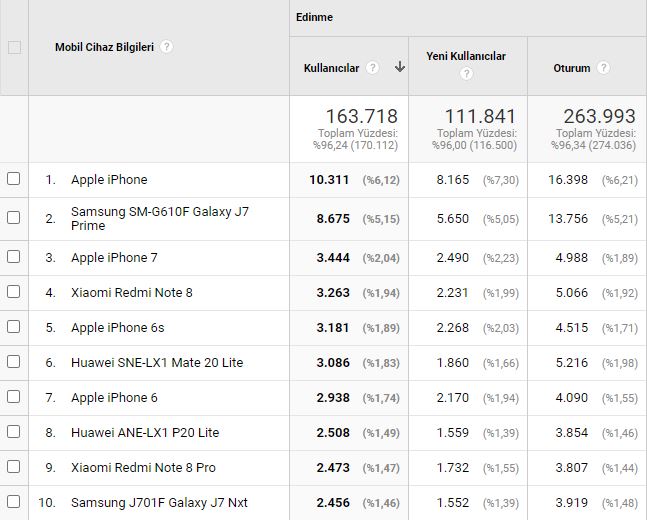Click the descending sort arrow in Kullanıcılar
Screen dimensions: 647x520
coord(400,67)
